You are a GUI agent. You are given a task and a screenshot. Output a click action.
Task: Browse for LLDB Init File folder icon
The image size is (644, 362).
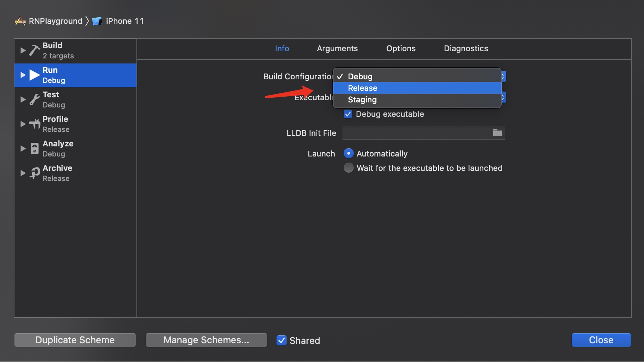point(497,133)
